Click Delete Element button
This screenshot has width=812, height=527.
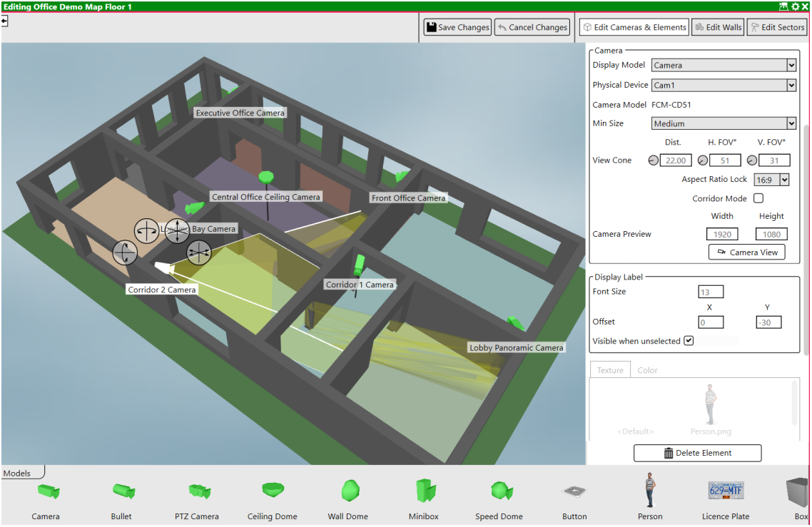(698, 453)
